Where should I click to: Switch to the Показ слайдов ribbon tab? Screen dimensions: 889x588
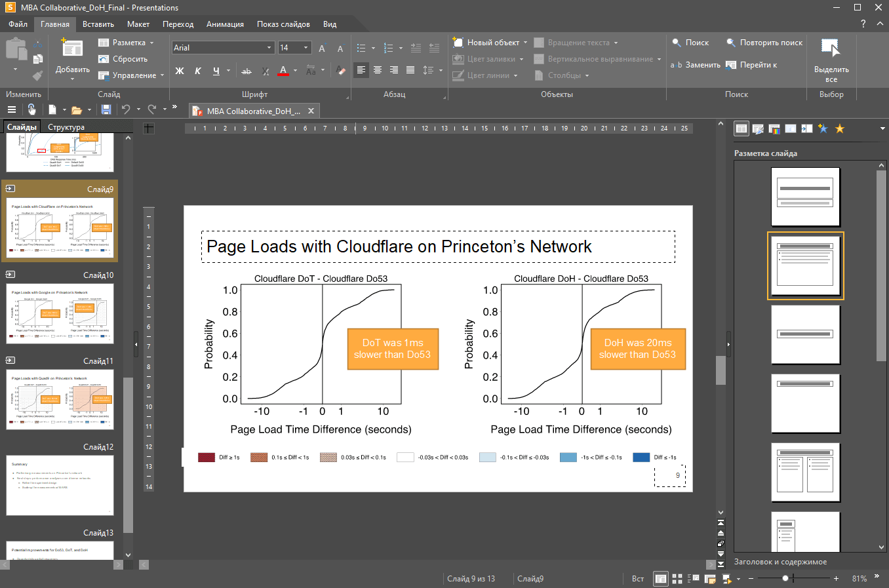click(283, 24)
